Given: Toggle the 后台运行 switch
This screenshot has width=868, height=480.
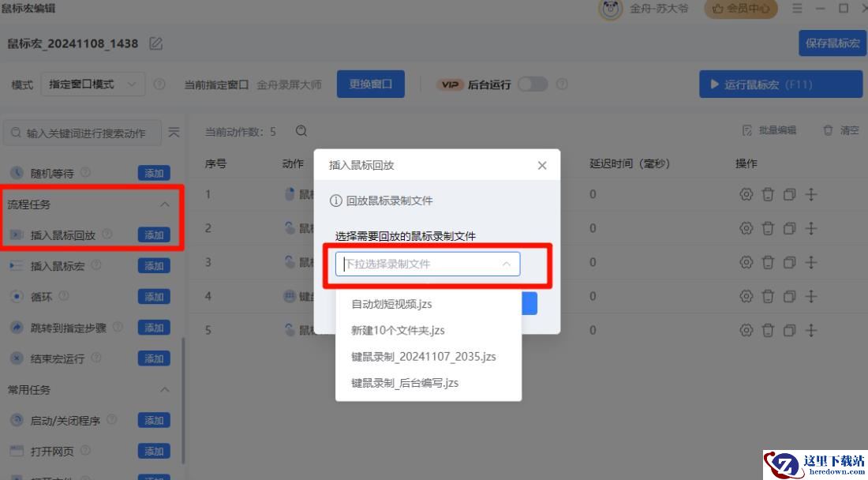Looking at the screenshot, I should tap(533, 84).
